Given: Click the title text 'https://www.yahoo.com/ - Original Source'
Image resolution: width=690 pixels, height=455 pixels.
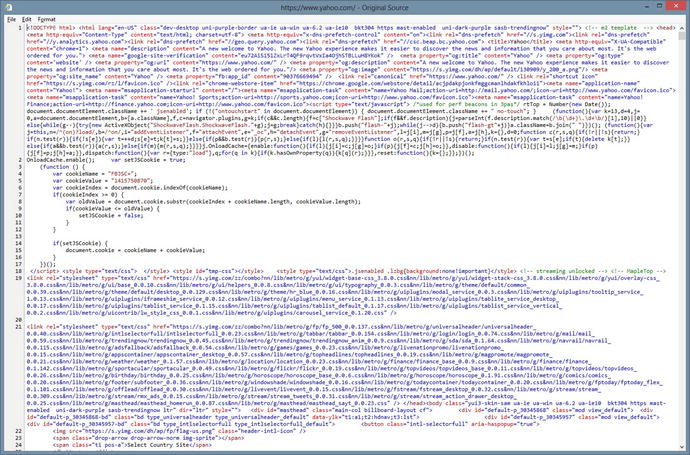Looking at the screenshot, I should tap(345, 7).
